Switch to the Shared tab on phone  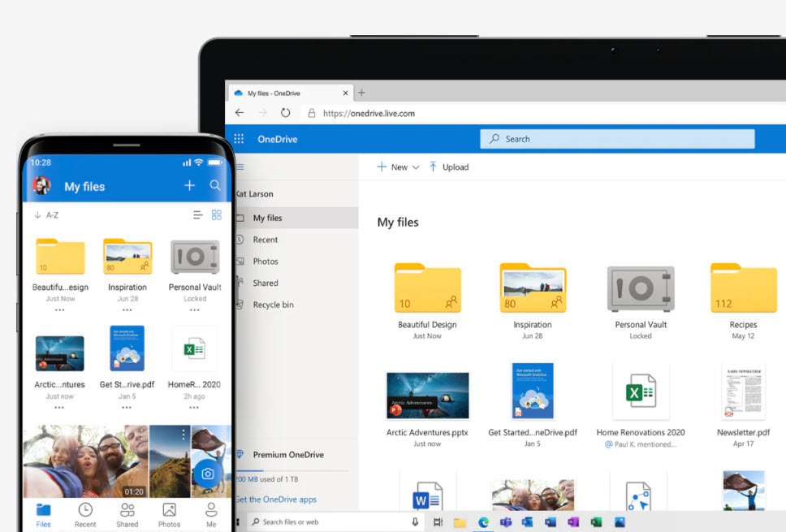click(x=127, y=514)
